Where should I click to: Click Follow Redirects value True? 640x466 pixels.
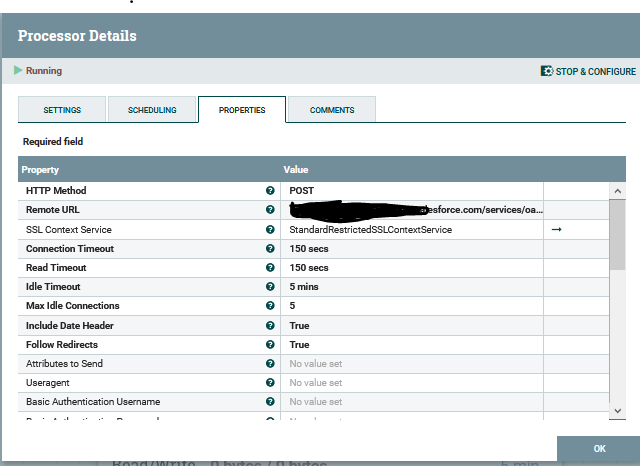299,344
